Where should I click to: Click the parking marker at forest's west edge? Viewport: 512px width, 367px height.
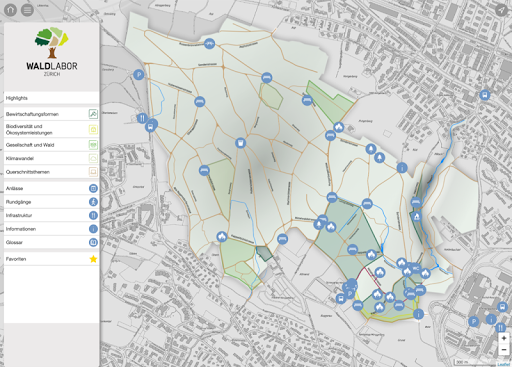point(139,75)
